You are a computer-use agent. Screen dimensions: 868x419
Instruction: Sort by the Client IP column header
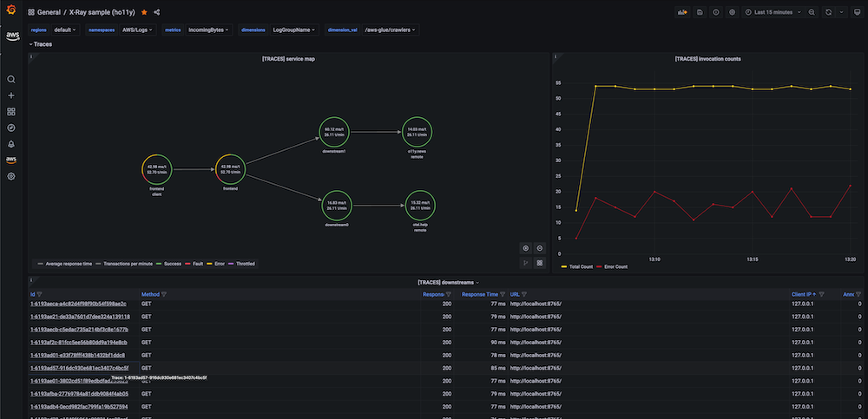click(801, 294)
